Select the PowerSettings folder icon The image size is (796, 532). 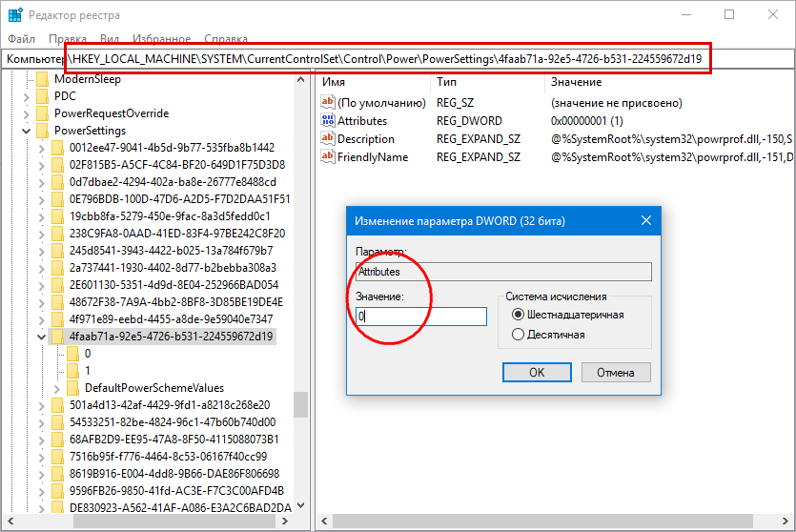[x=43, y=131]
